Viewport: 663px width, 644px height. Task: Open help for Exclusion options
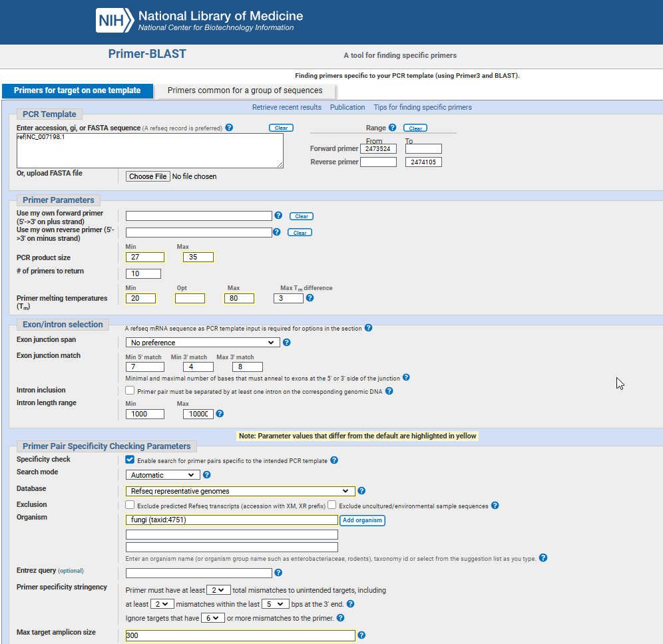495,506
